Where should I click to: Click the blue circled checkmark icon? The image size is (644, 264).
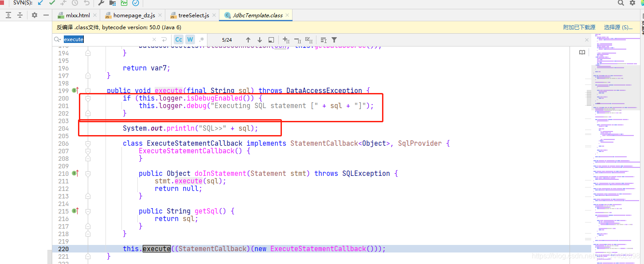click(136, 3)
